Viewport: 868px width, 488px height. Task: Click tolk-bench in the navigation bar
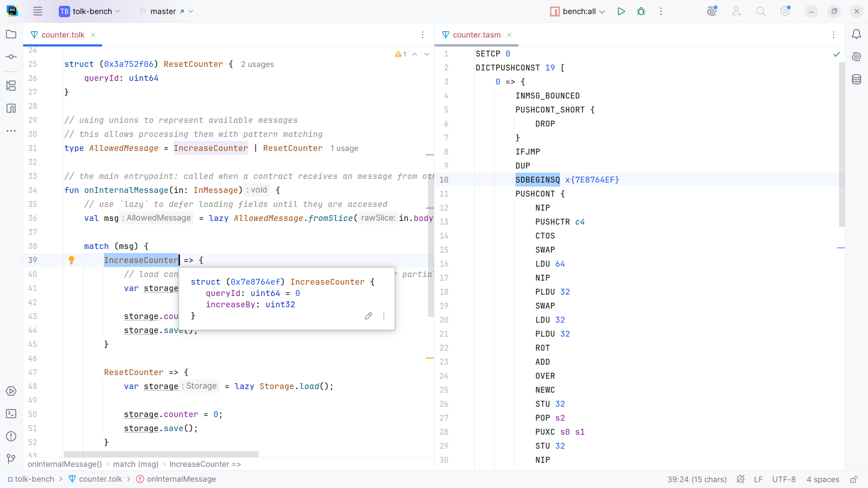31,479
